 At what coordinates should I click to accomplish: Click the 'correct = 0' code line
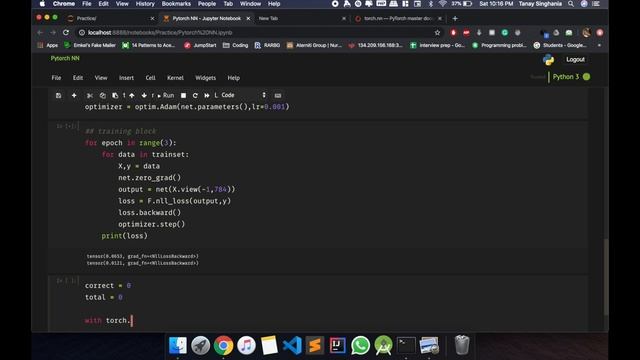[108, 286]
